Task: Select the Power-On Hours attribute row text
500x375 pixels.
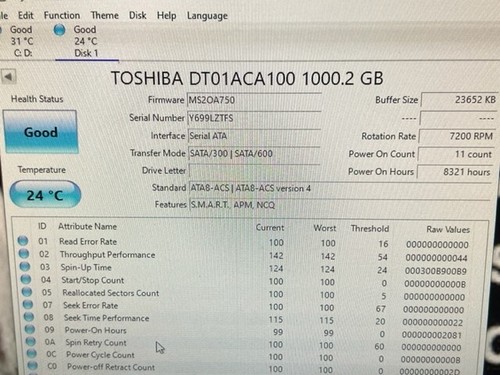Action: [x=96, y=330]
